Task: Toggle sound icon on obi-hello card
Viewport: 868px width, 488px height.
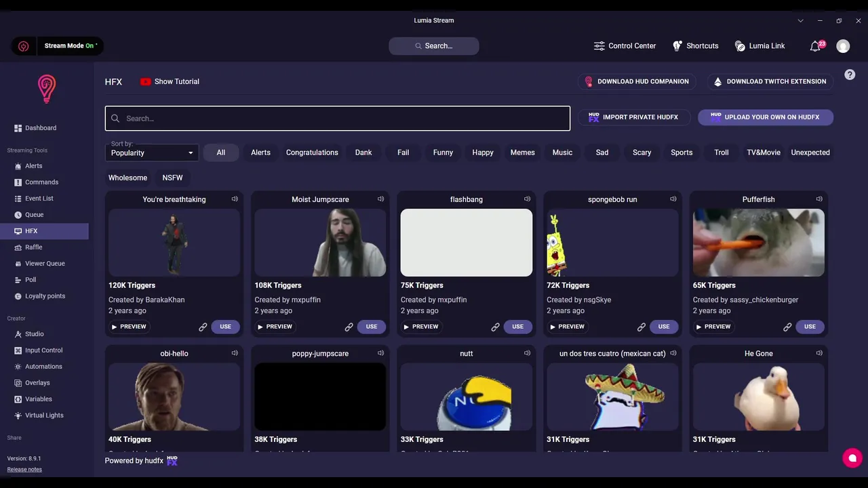Action: 235,353
